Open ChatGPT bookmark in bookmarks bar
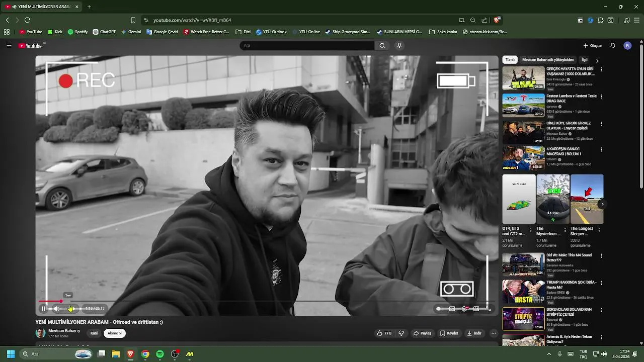Image resolution: width=644 pixels, height=362 pixels. click(104, 32)
